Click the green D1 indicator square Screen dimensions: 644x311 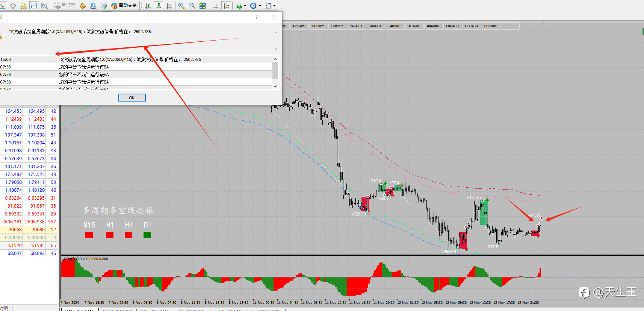[147, 235]
